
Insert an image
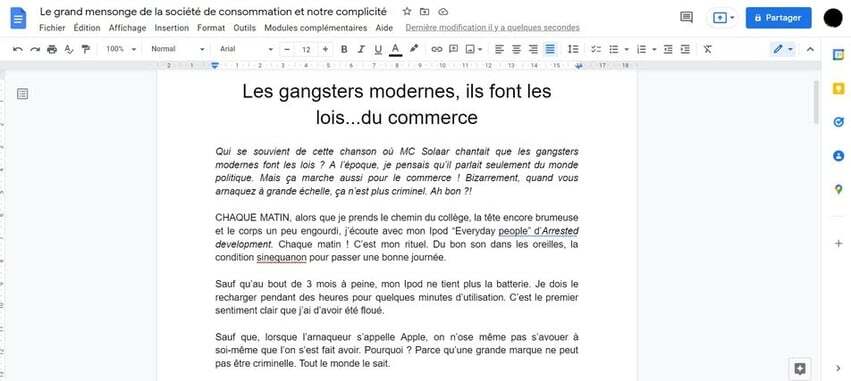470,49
